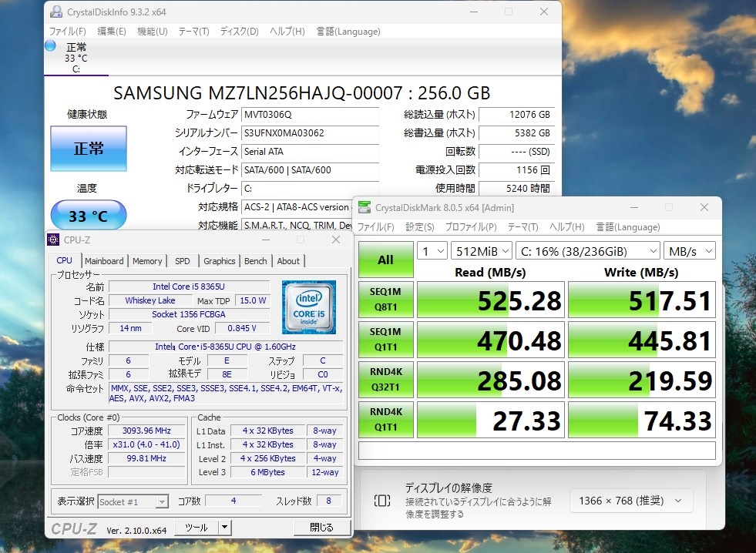Click the total host reads value 12076 GB
Image resolution: width=756 pixels, height=553 pixels.
(x=516, y=115)
